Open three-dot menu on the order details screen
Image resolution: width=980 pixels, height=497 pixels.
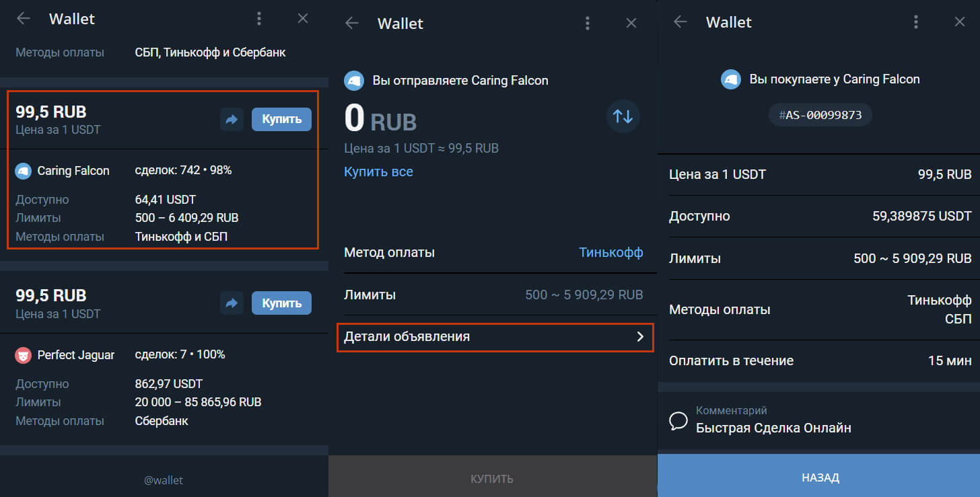click(x=916, y=22)
